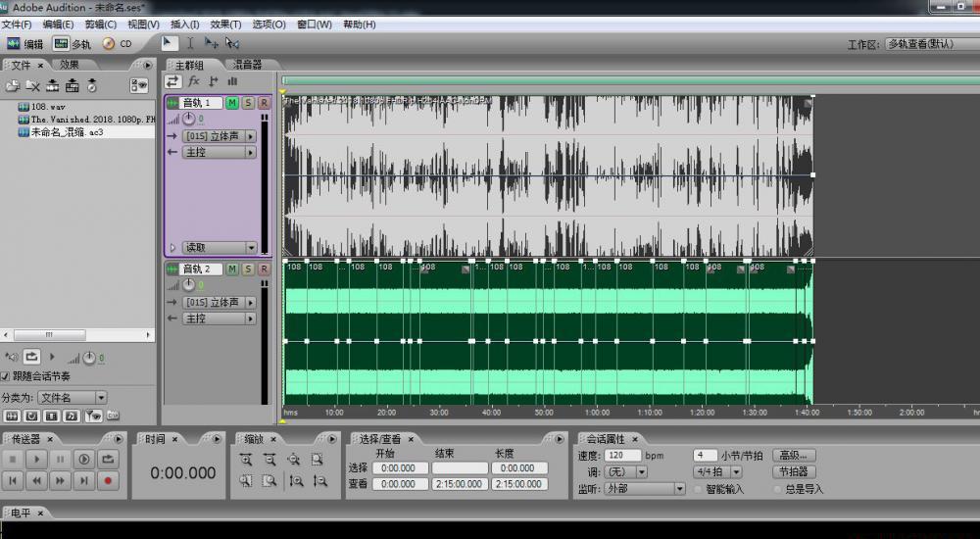The image size is (980, 539).
Task: Click the zoom out vertically icon
Action: click(x=320, y=481)
